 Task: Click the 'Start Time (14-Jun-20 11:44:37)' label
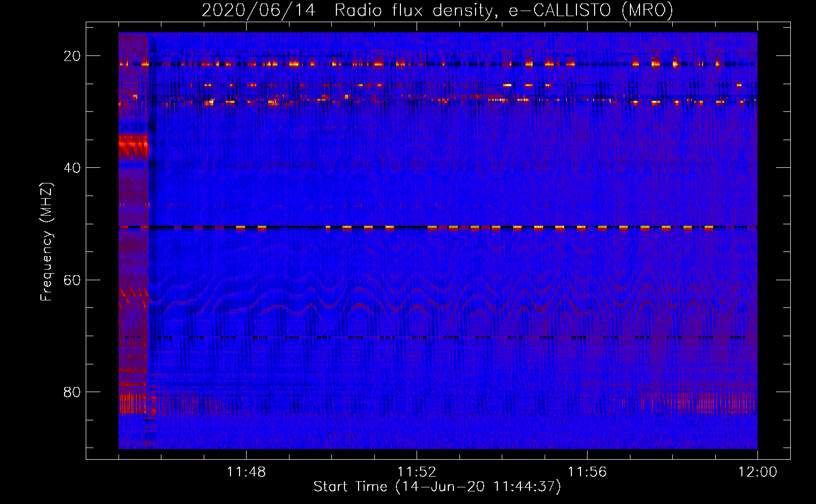(437, 487)
